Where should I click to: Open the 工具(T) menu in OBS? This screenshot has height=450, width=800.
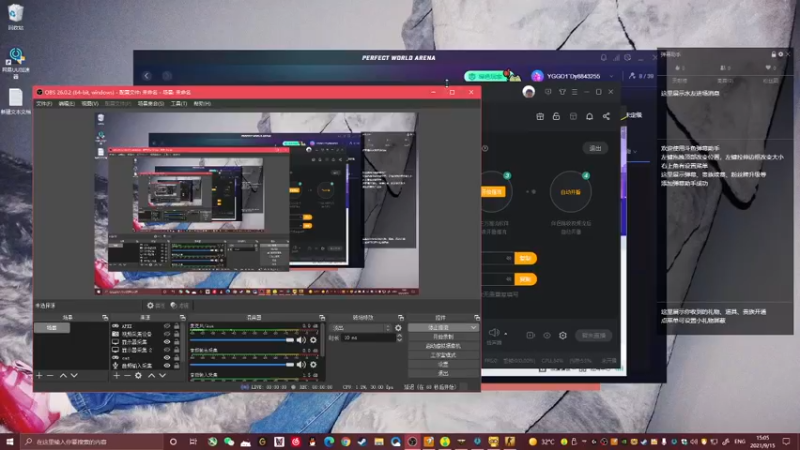(179, 104)
